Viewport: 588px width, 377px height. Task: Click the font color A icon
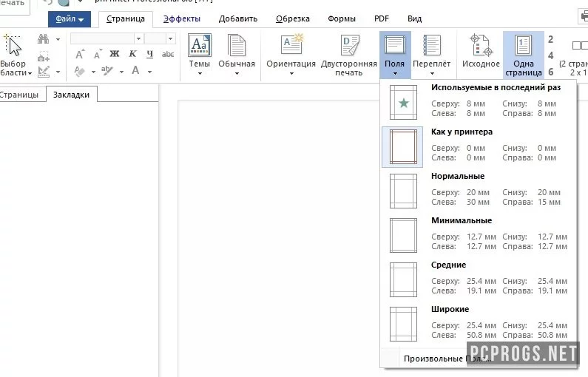pos(135,70)
